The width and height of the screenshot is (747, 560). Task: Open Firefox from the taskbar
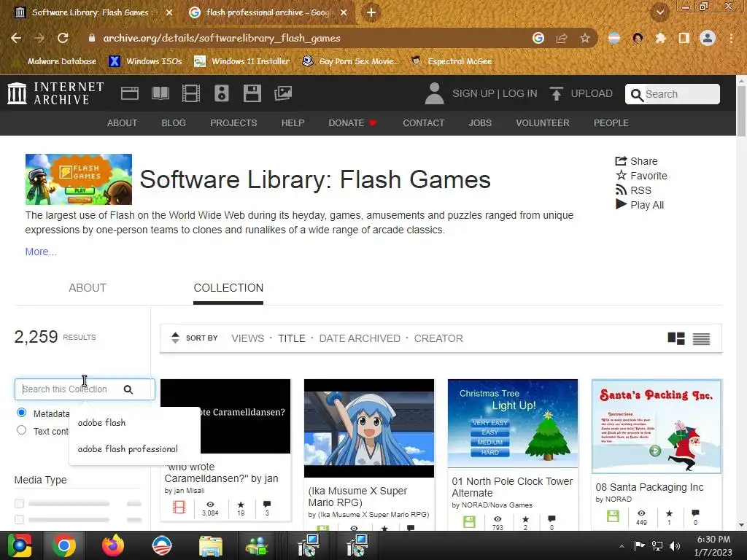[x=113, y=545]
